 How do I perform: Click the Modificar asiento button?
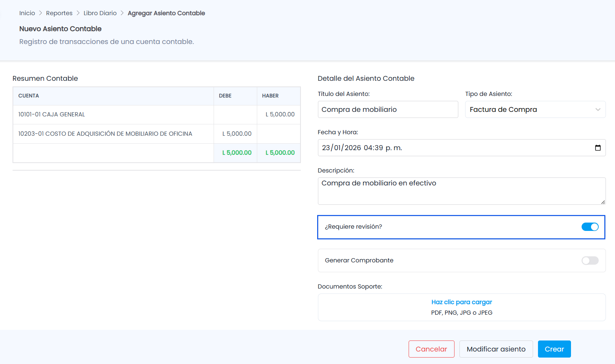click(496, 349)
